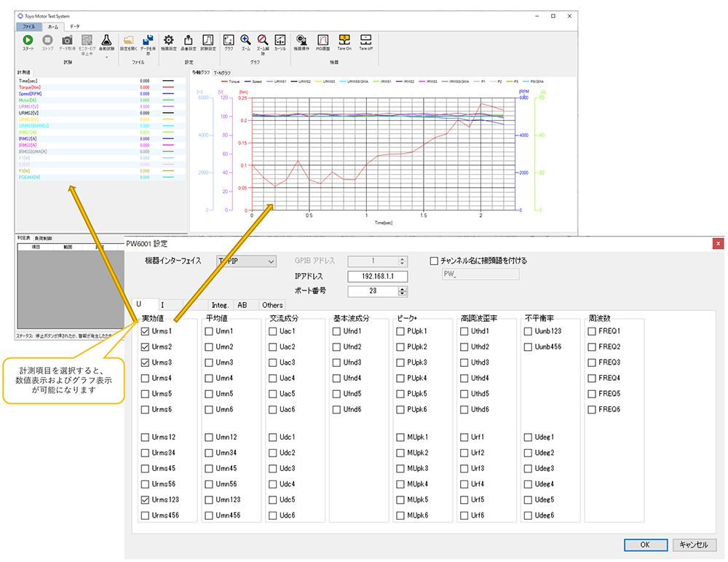Enable the Uac1 checkbox
Image resolution: width=728 pixels, height=562 pixels.
coord(273,332)
